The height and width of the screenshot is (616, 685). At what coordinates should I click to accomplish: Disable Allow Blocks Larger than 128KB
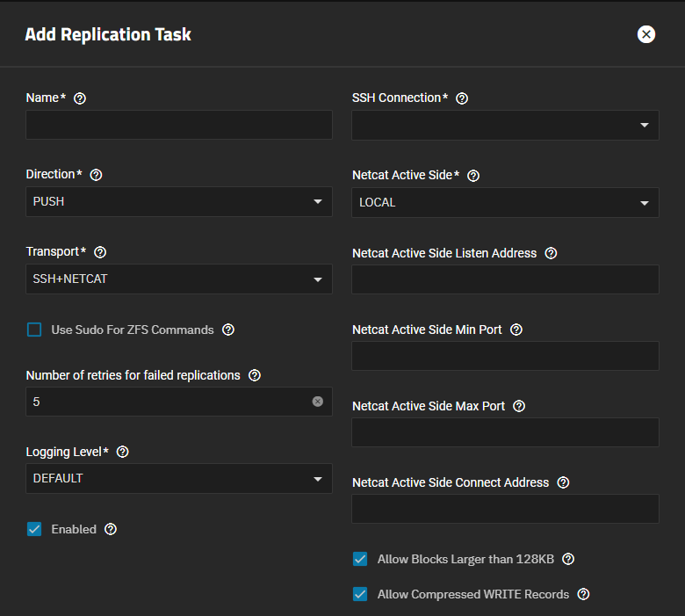point(360,559)
